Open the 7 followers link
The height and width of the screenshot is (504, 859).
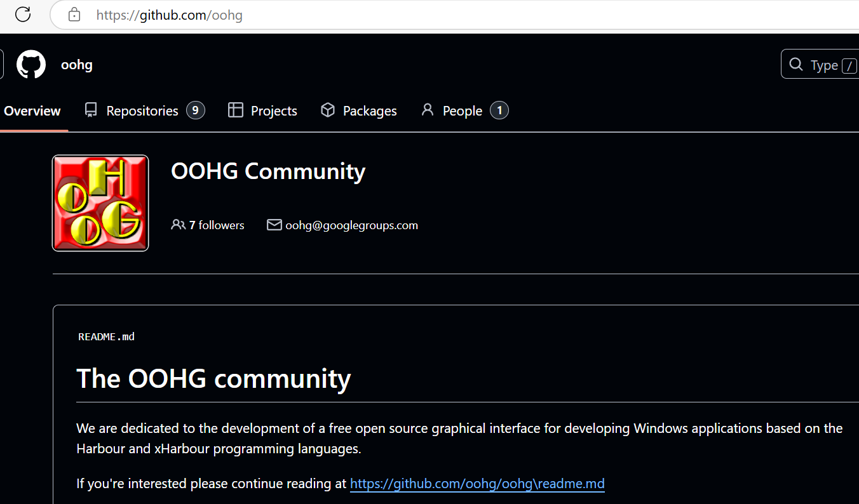click(x=216, y=225)
